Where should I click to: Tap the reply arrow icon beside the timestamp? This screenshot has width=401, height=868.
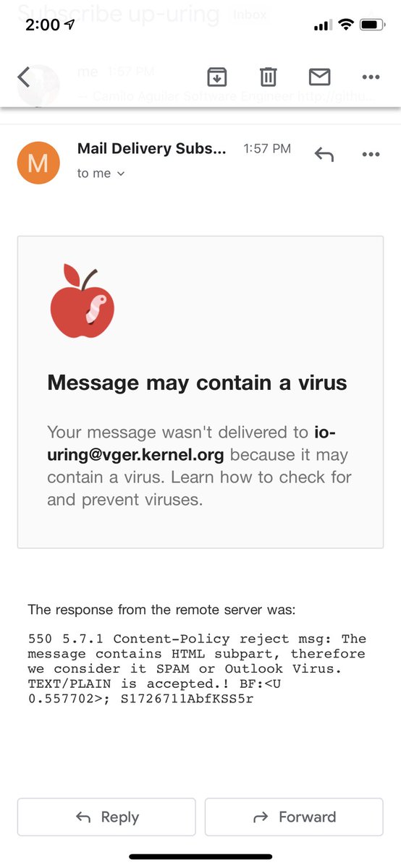pyautogui.click(x=324, y=154)
